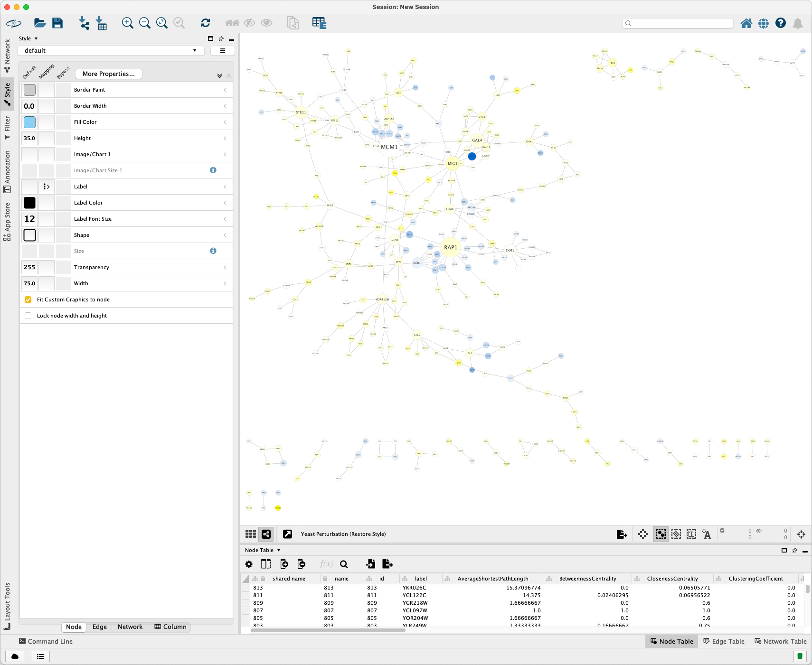Click the search field in the toolbar

pos(678,23)
